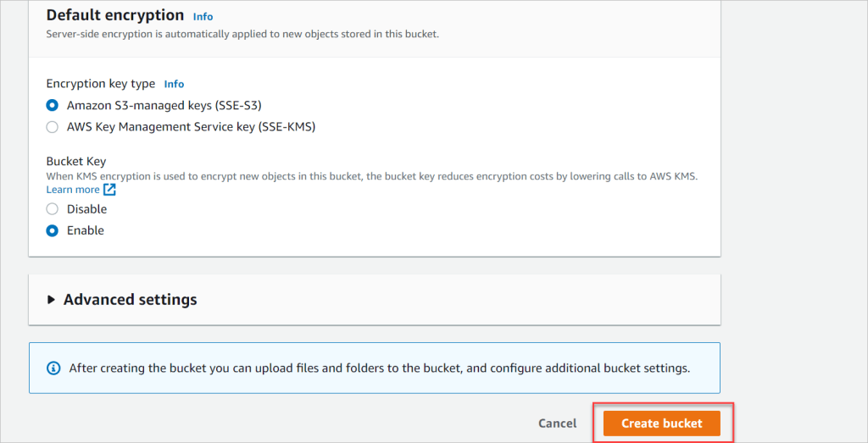The image size is (868, 443).
Task: Click the Enable label text under Bucket Key
Action: (86, 230)
